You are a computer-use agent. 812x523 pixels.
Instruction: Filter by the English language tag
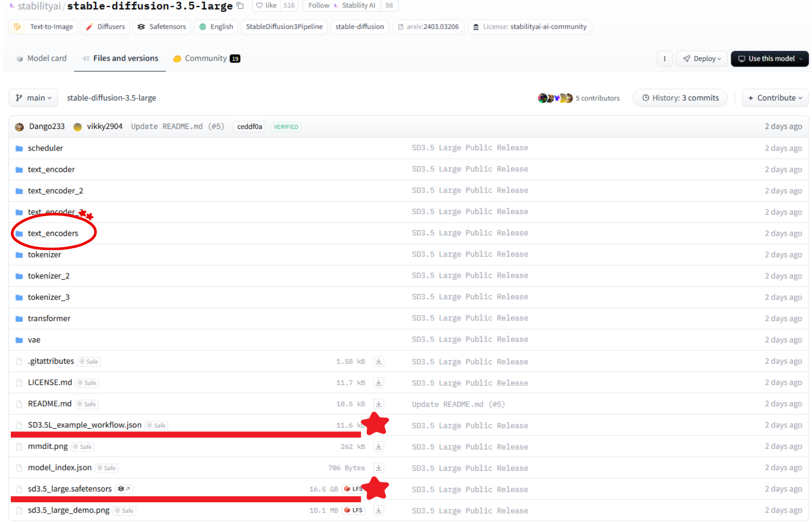[216, 27]
